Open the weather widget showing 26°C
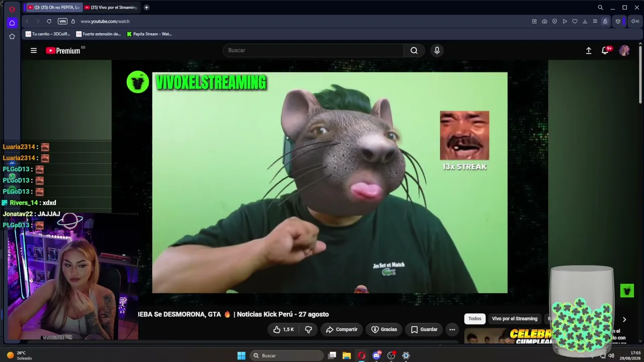The image size is (644, 362). pos(19,355)
